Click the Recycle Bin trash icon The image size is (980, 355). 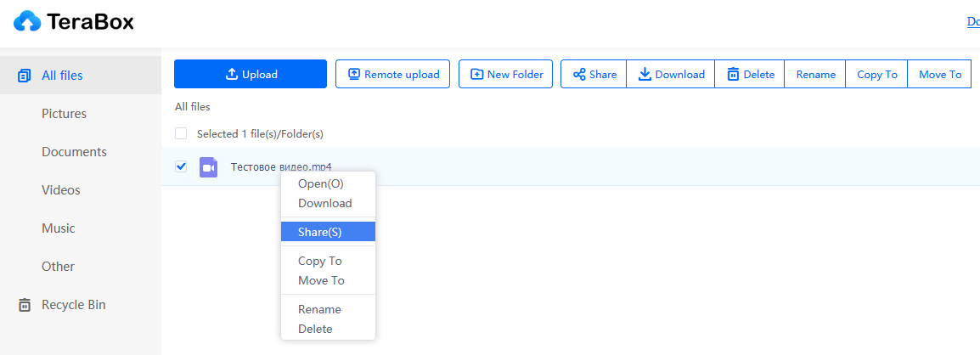coord(25,305)
